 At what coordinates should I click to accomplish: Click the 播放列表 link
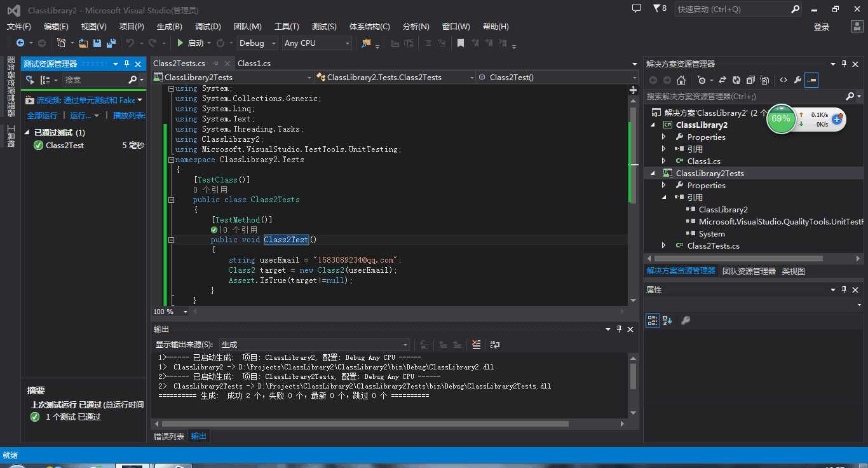pos(129,116)
